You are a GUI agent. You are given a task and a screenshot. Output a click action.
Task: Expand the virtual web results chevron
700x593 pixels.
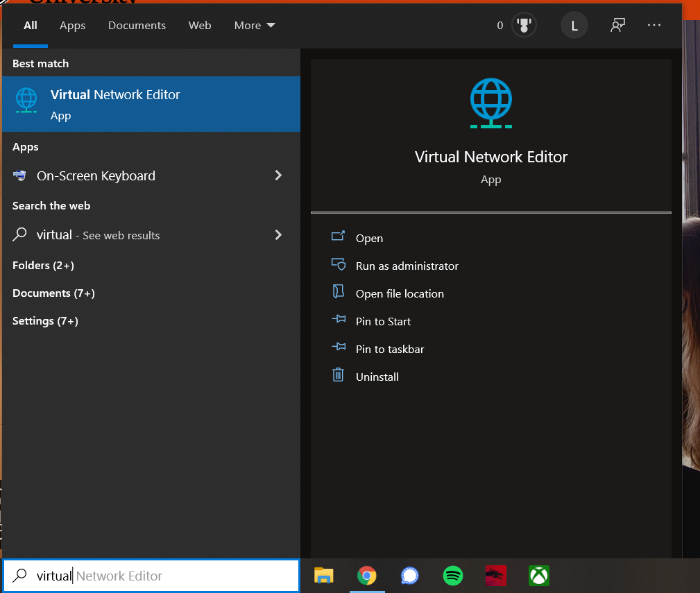(278, 234)
